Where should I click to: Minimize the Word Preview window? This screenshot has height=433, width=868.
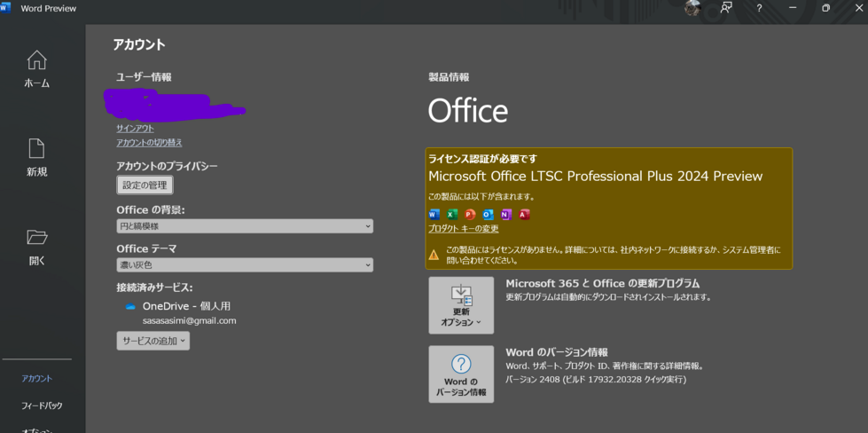click(x=793, y=8)
